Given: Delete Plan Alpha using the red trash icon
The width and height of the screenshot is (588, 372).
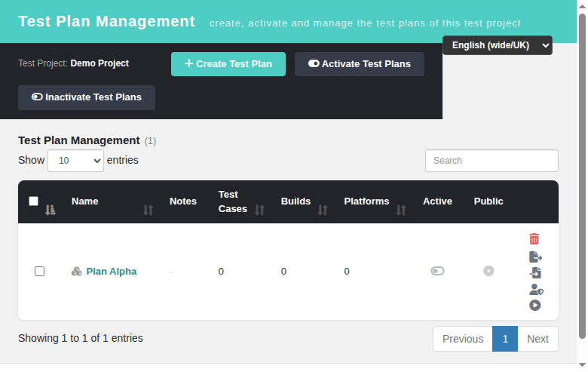Looking at the screenshot, I should pyautogui.click(x=534, y=239).
